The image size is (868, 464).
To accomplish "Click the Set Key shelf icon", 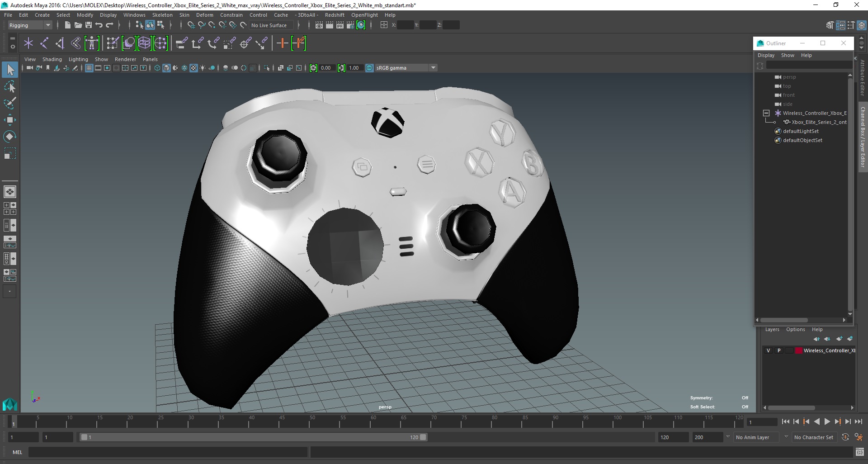I will click(x=282, y=43).
